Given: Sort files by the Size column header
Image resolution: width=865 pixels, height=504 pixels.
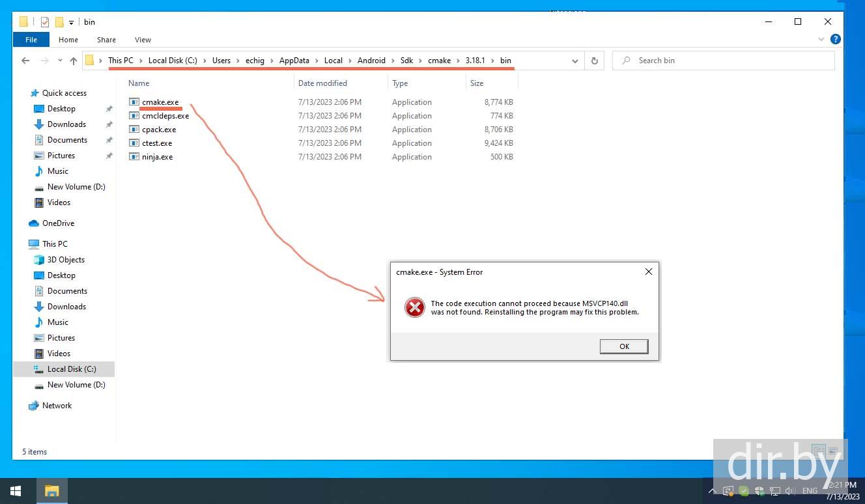Looking at the screenshot, I should [477, 83].
